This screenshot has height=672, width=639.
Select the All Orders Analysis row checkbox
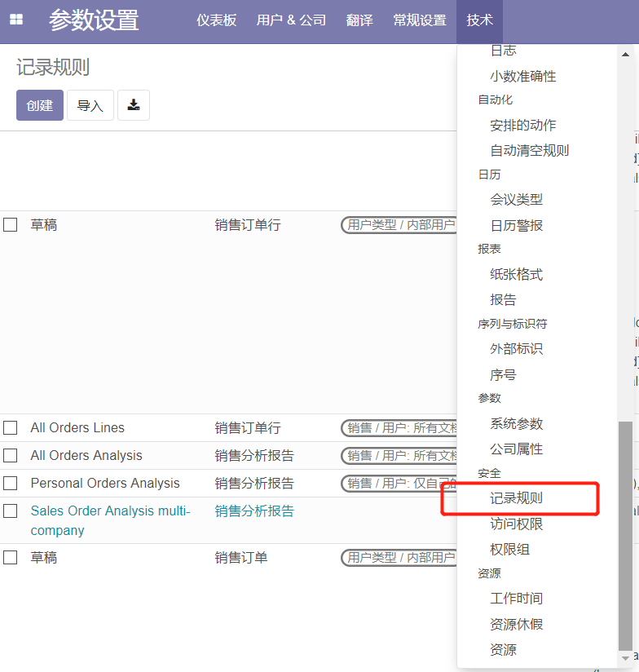point(11,455)
